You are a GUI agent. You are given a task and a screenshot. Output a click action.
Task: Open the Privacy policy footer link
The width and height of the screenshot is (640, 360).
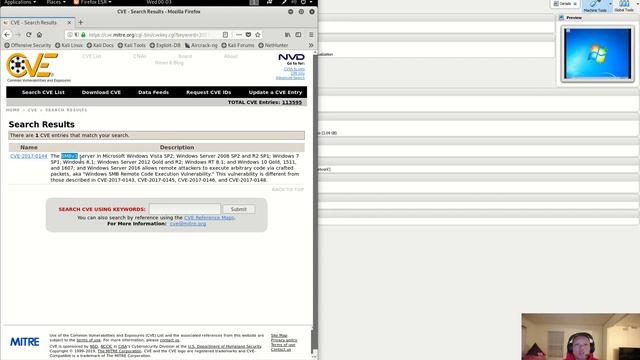[284, 340]
